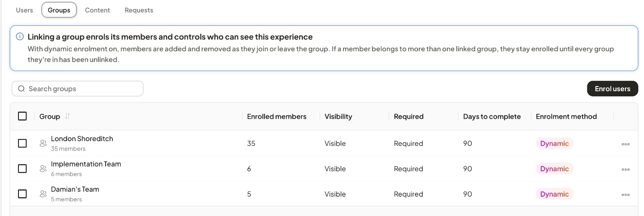This screenshot has height=216, width=644.
Task: Click the Enrolment method column header
Action: pos(566,116)
